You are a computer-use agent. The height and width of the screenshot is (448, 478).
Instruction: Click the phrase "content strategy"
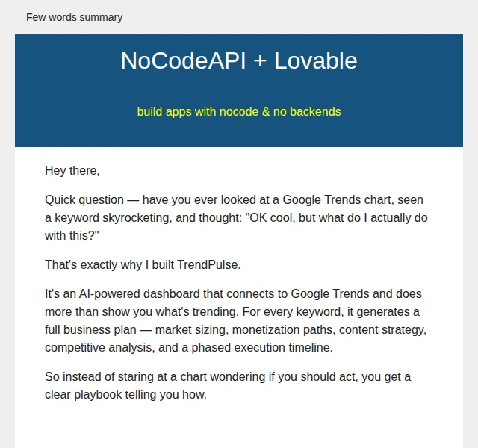[x=382, y=330]
